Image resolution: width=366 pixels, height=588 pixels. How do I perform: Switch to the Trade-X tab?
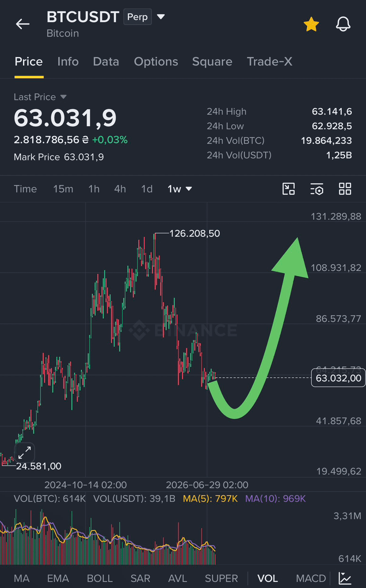(x=270, y=61)
